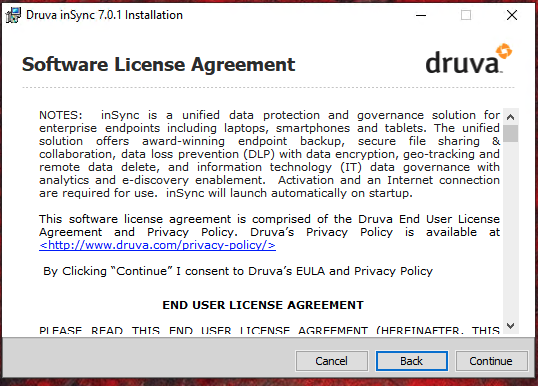
Task: Click the scrollbar down arrow
Action: coord(511,326)
